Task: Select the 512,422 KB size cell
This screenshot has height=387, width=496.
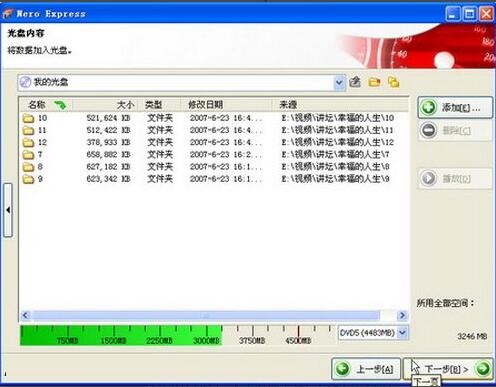Action: [x=108, y=130]
